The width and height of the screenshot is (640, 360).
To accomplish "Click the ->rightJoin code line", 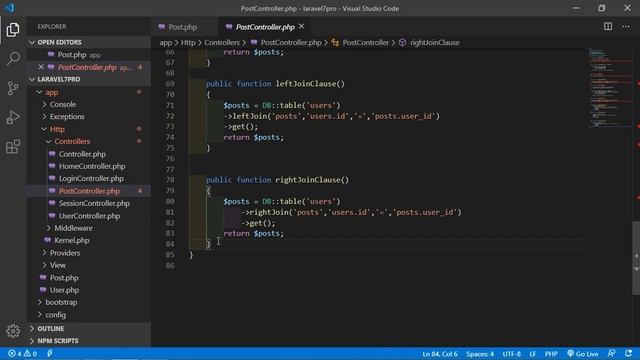I will click(x=351, y=212).
